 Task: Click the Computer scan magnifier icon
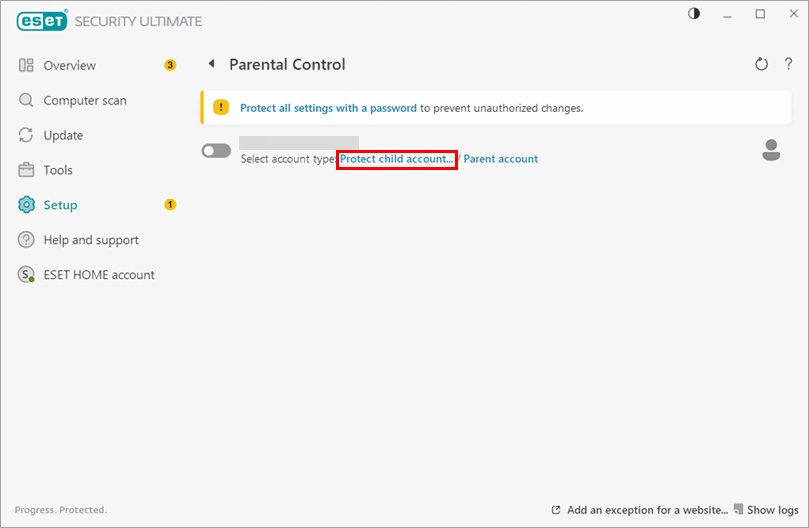26,101
